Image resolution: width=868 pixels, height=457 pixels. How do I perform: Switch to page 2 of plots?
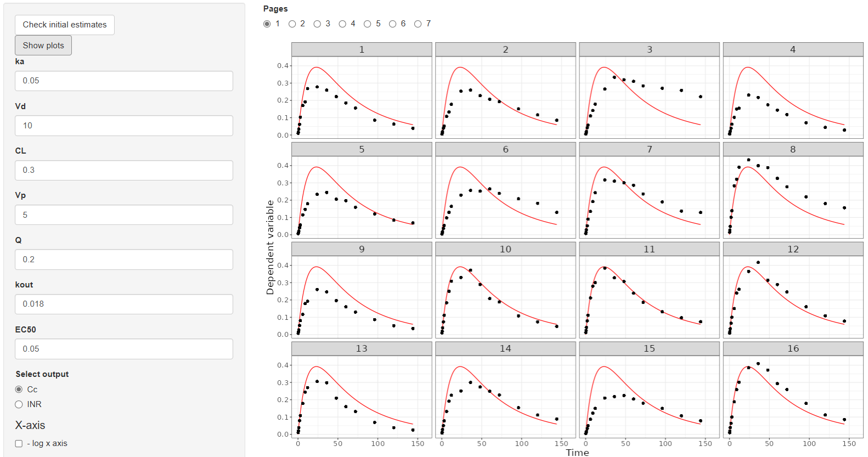pyautogui.click(x=292, y=24)
